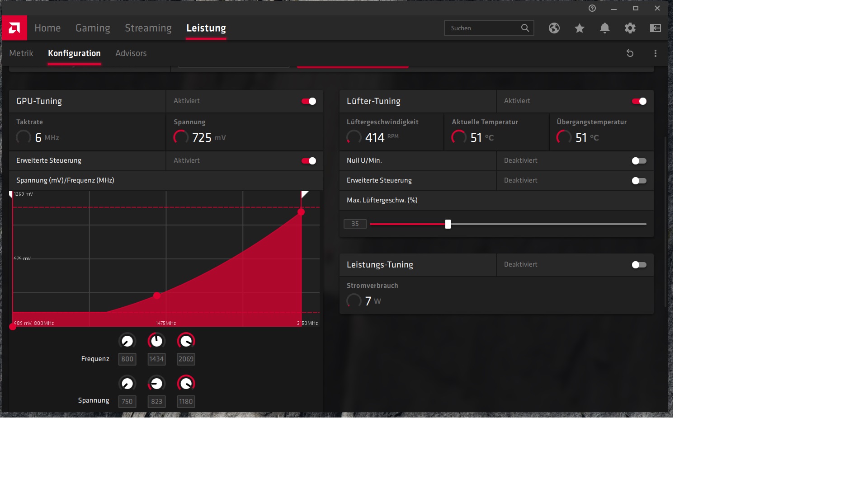Click the help question mark icon
Screen dimensions: 868x488
(592, 8)
